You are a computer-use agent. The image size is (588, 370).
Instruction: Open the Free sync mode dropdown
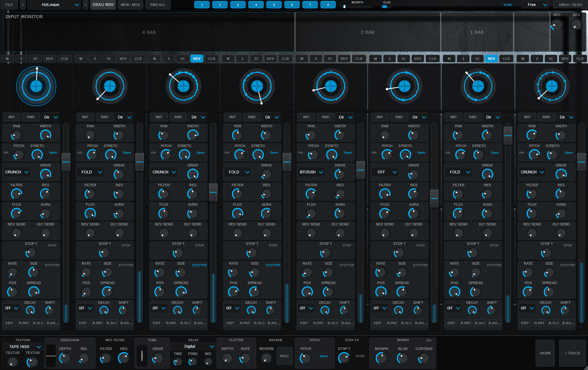click(x=535, y=5)
